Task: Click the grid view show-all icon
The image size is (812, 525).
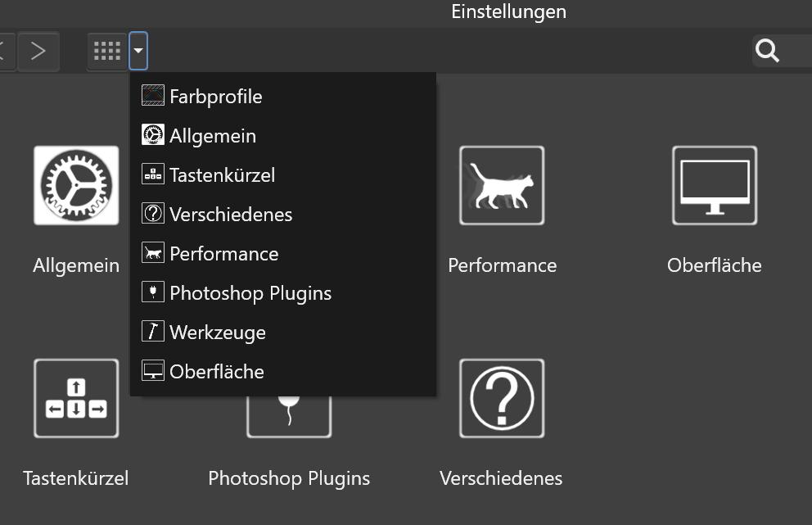Action: pos(107,51)
